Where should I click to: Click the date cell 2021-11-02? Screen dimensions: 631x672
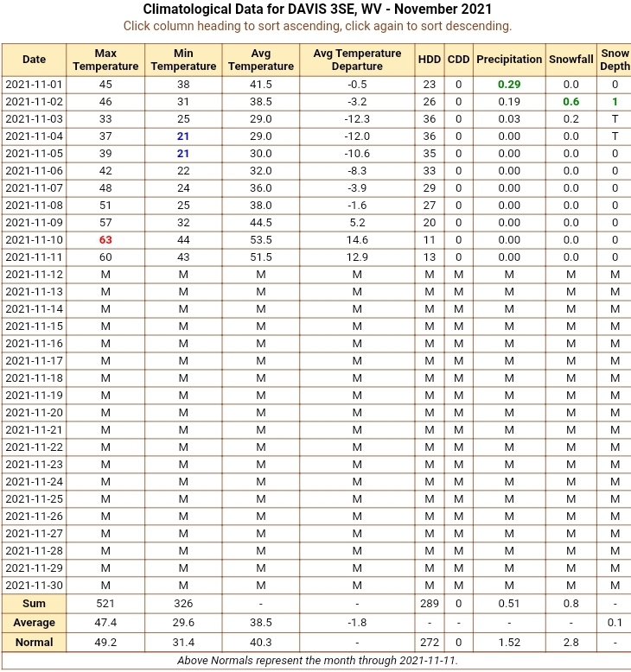(34, 102)
